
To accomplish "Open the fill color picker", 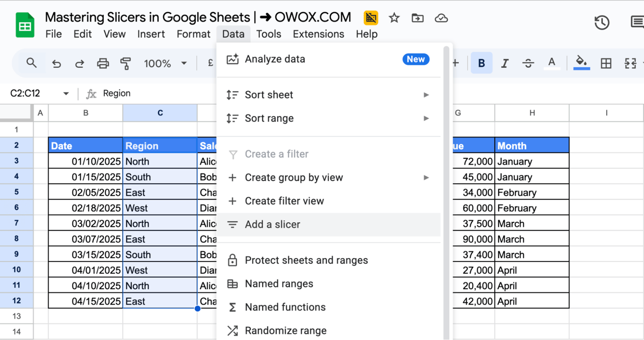I will tap(582, 63).
